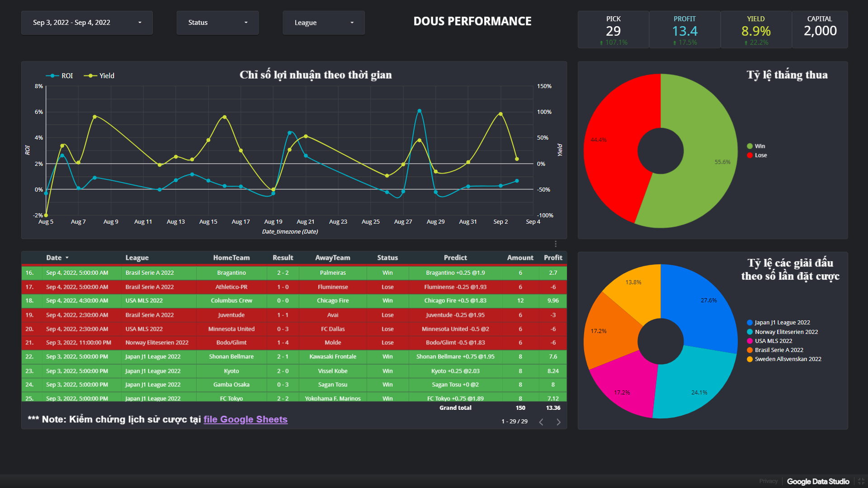868x488 pixels.
Task: Click the Google Data Studio logo
Action: [818, 481]
